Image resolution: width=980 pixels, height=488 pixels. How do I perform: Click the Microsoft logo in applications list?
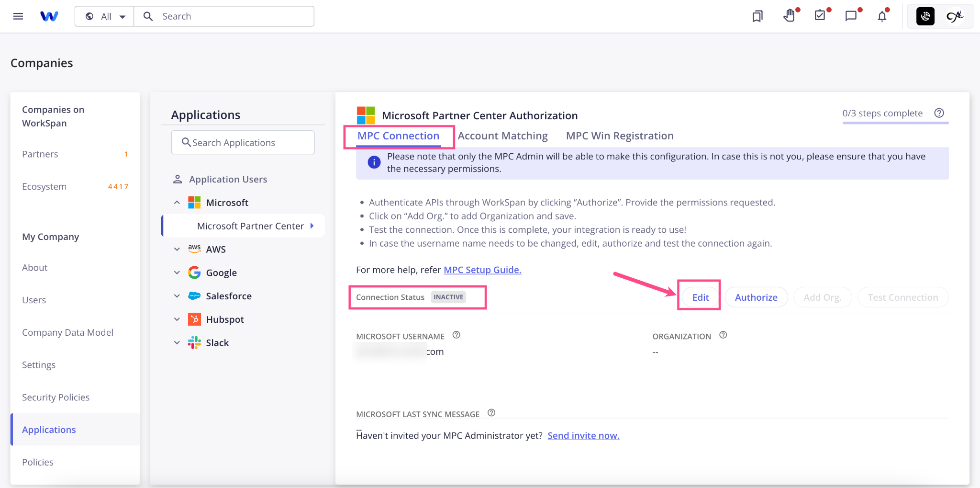tap(194, 203)
